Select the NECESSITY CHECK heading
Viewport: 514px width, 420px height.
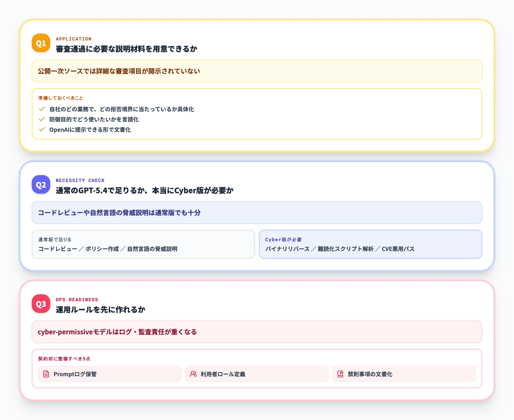tap(80, 180)
